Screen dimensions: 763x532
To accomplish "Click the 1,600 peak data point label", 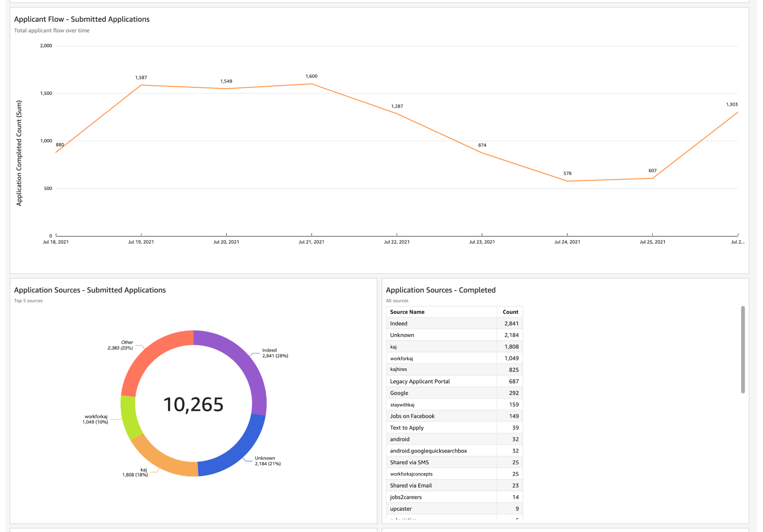I will [311, 76].
